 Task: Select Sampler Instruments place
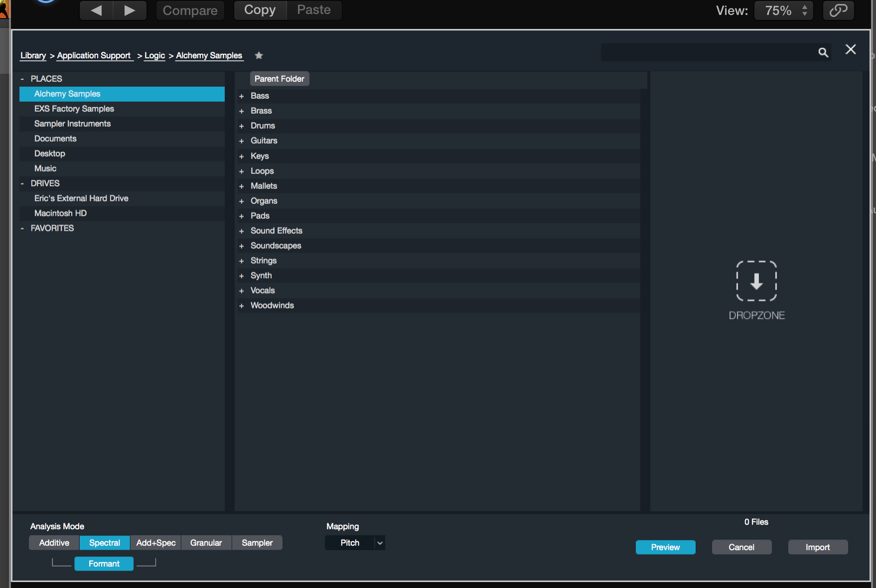pos(122,124)
